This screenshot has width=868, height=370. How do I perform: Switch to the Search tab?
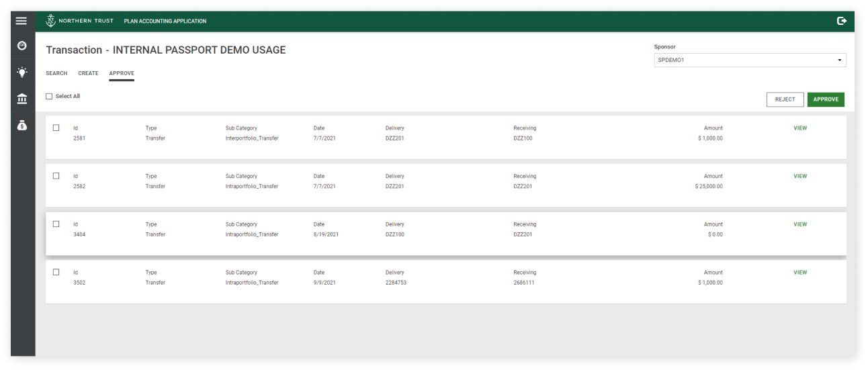point(56,73)
